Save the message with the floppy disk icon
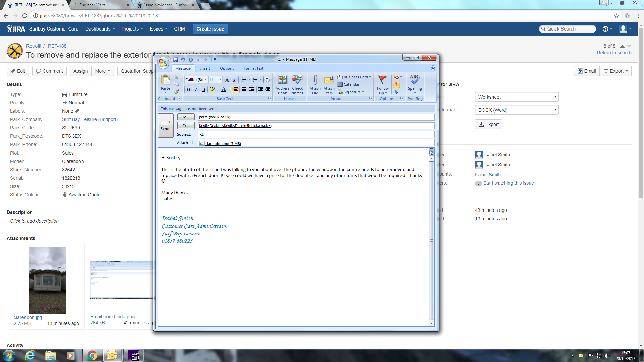Image resolution: width=644 pixels, height=362 pixels. click(x=176, y=60)
